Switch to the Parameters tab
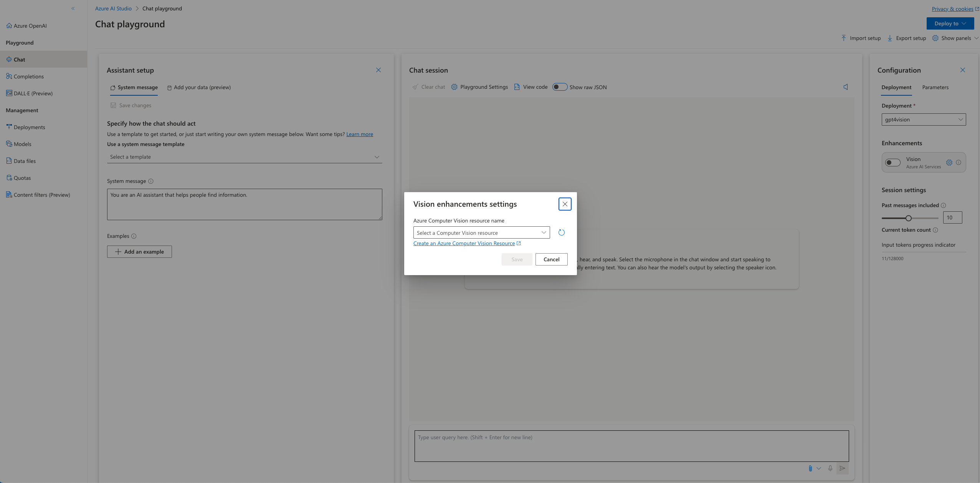This screenshot has height=483, width=980. [935, 87]
